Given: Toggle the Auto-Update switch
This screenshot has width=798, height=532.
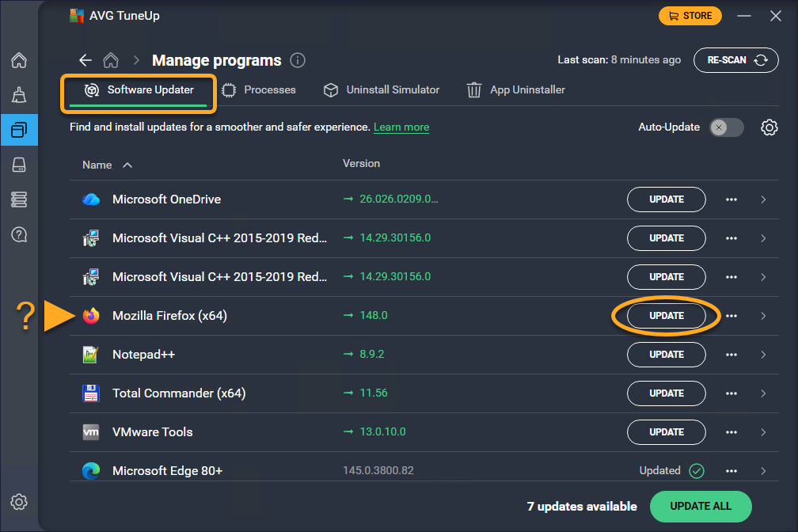Looking at the screenshot, I should coord(726,127).
